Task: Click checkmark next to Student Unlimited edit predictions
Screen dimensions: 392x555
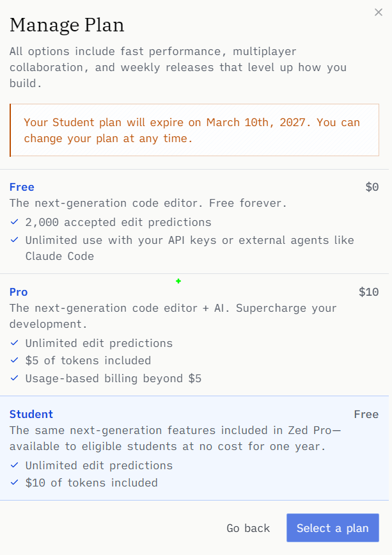Action: tap(14, 465)
